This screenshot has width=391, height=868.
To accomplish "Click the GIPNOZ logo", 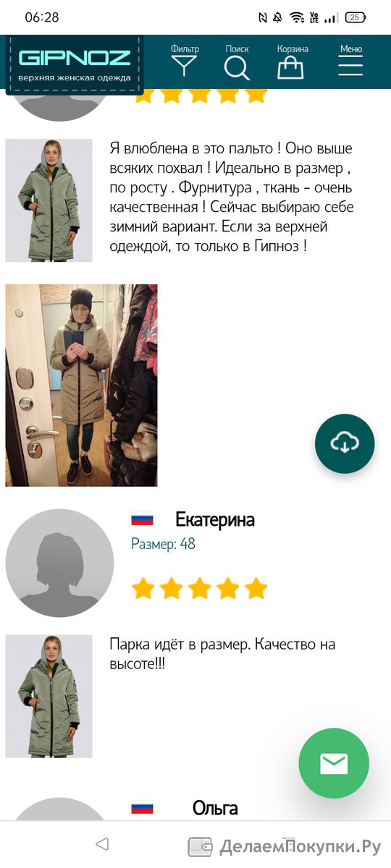I will click(x=75, y=65).
